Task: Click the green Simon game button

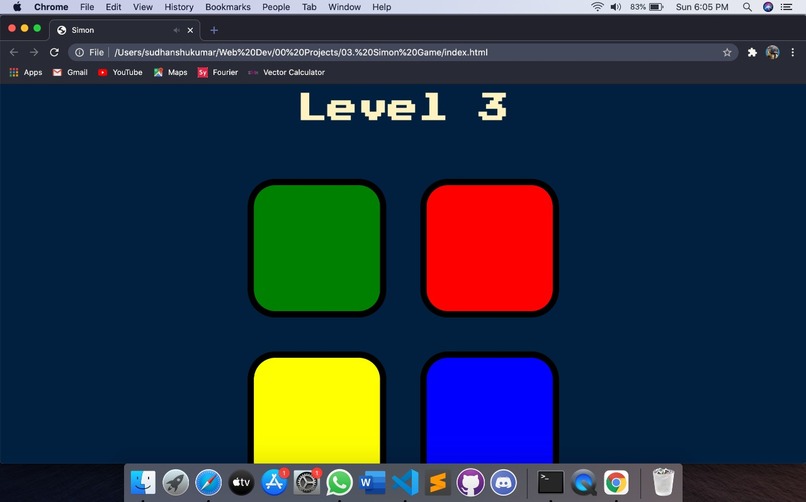Action: pos(317,248)
